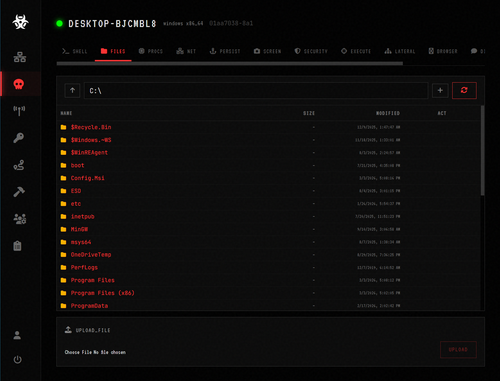The image size is (500, 381).
Task: Open the NET tab
Action: pos(186,51)
